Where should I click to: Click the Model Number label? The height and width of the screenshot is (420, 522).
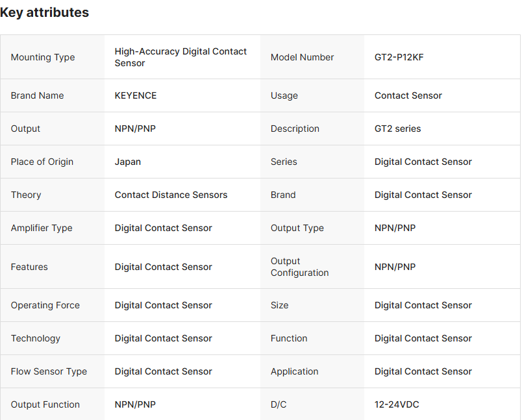click(x=302, y=57)
